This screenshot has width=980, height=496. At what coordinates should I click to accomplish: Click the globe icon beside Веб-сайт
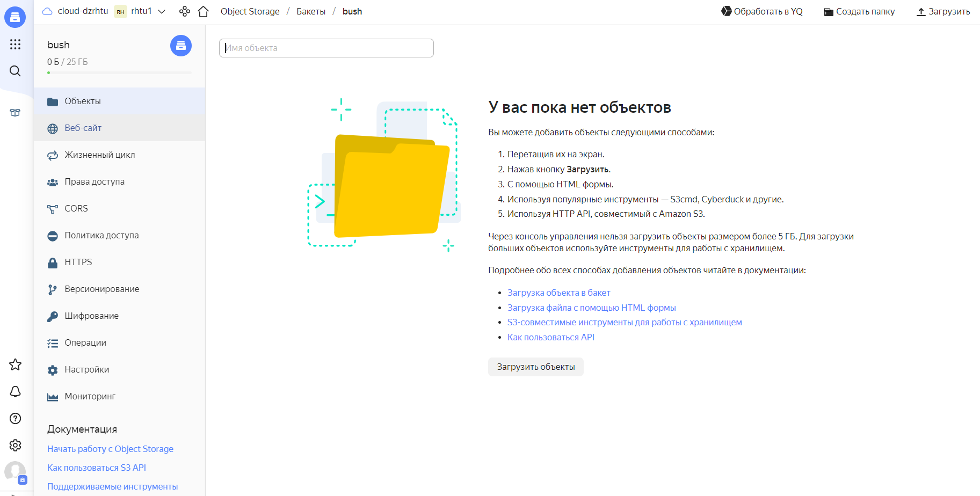coord(53,128)
